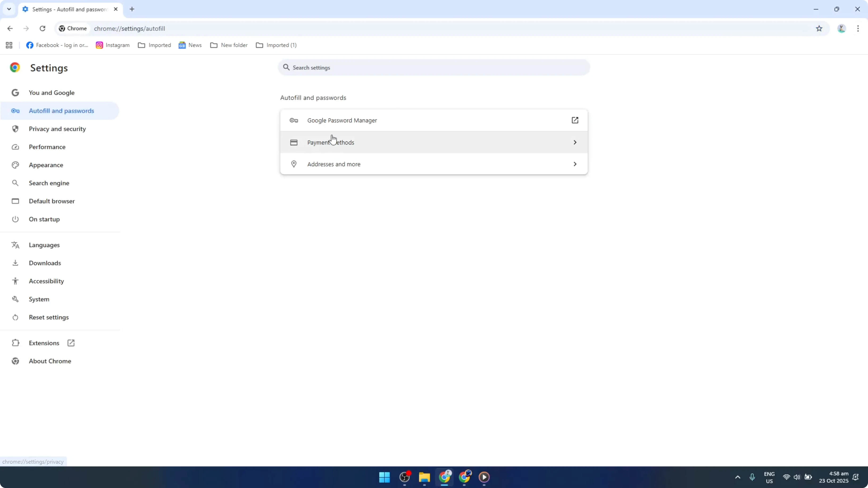Open the volume control in system tray

797,477
